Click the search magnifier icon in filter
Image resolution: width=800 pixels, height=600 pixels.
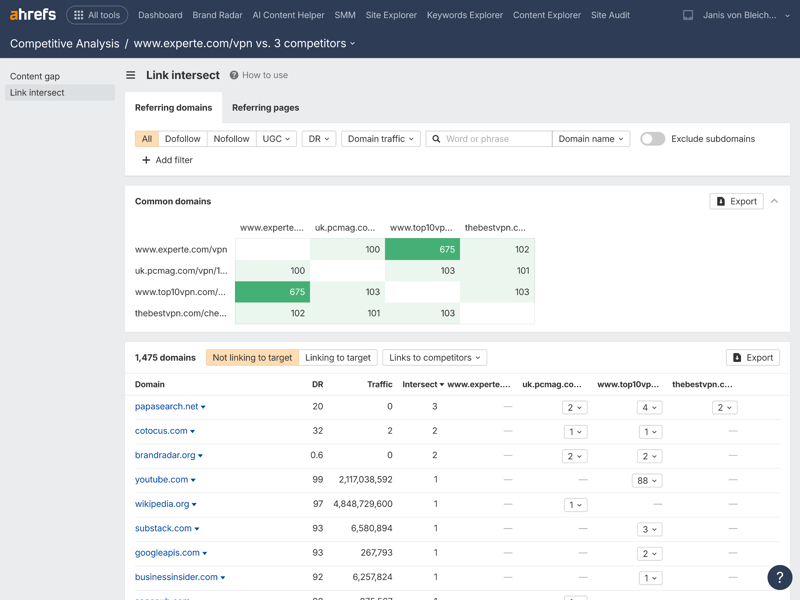(x=436, y=139)
